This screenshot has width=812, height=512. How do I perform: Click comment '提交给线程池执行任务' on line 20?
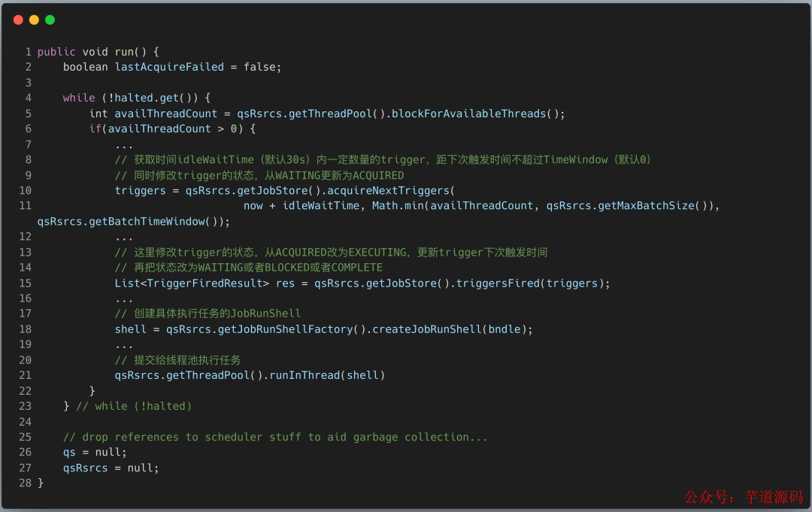tap(187, 360)
